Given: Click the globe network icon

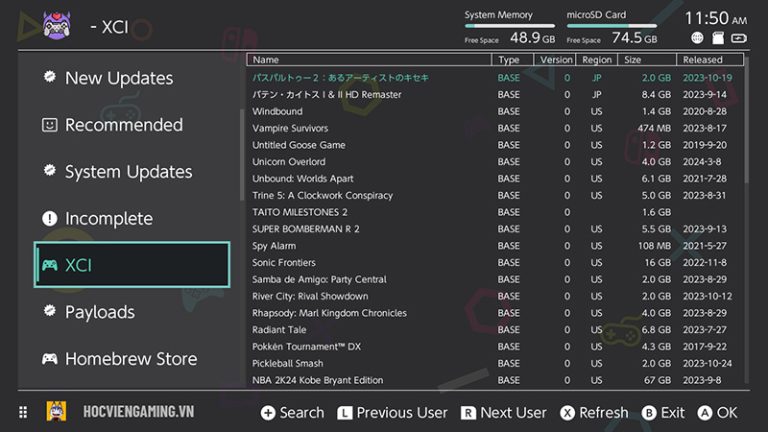Looking at the screenshot, I should (697, 38).
